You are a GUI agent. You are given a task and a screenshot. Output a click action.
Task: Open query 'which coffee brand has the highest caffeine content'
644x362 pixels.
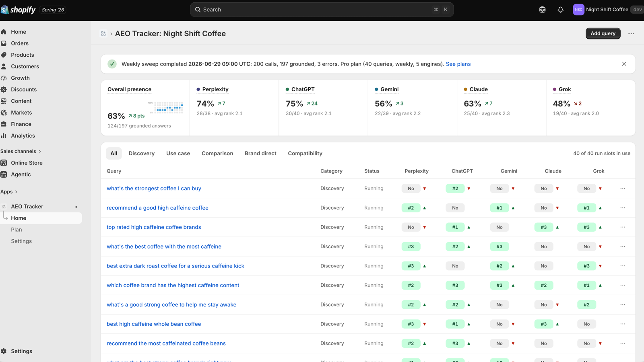point(173,285)
